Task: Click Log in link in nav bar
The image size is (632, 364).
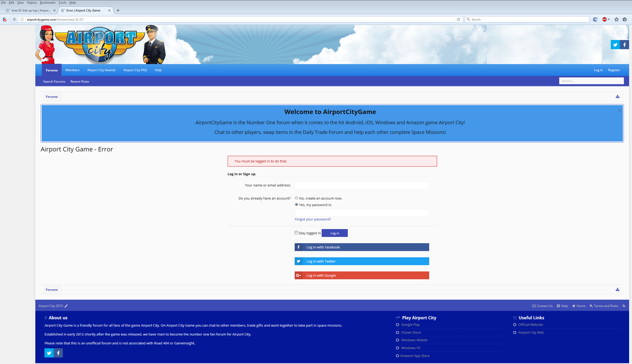Action: click(x=598, y=70)
